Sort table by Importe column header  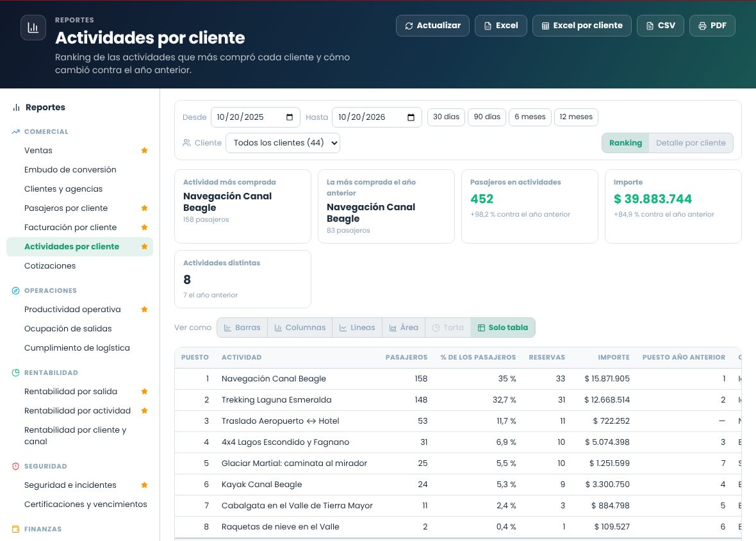tap(614, 357)
